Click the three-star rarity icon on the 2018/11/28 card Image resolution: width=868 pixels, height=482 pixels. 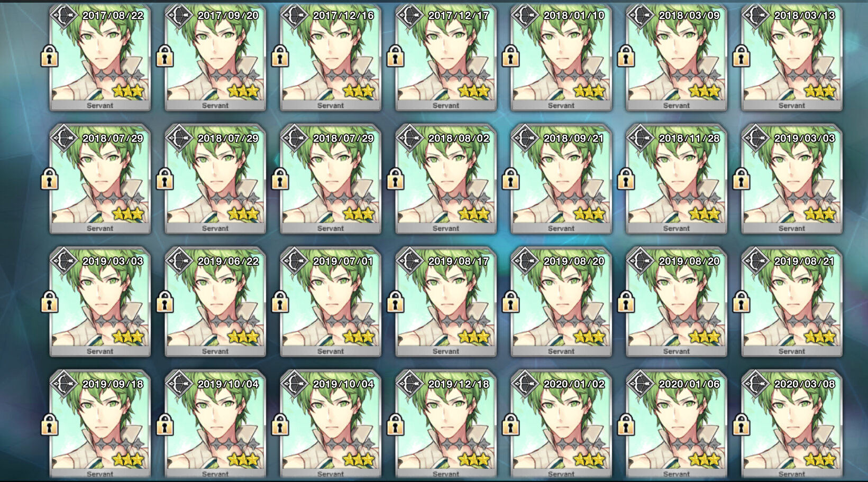[x=704, y=214]
